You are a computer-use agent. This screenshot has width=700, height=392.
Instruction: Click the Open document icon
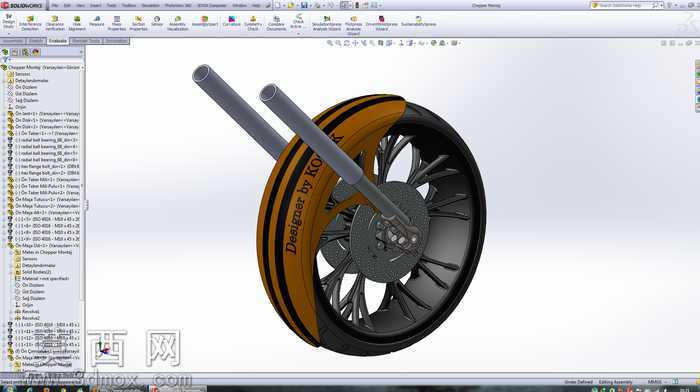click(x=291, y=5)
